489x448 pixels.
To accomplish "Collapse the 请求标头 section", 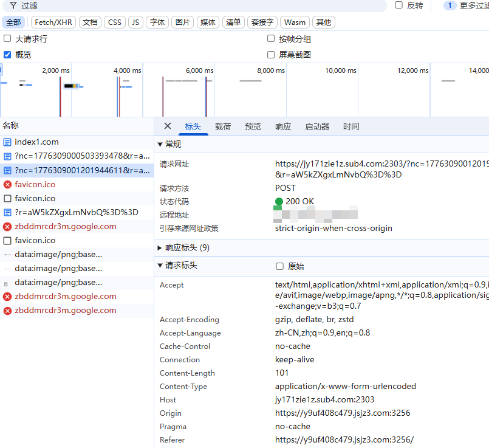I will (x=160, y=266).
